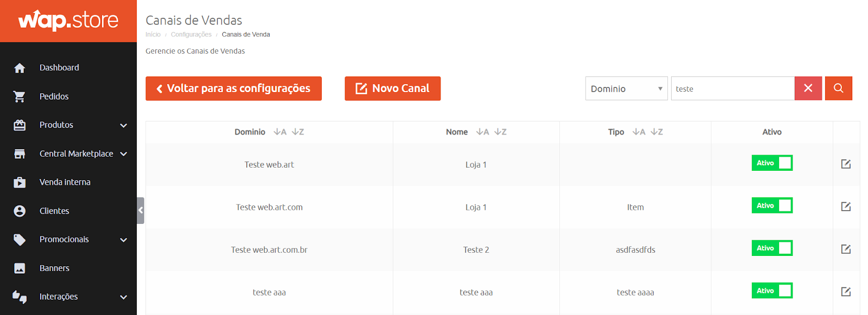This screenshot has height=315, width=868.
Task: Click the Promocionais tag icon
Action: tap(20, 240)
